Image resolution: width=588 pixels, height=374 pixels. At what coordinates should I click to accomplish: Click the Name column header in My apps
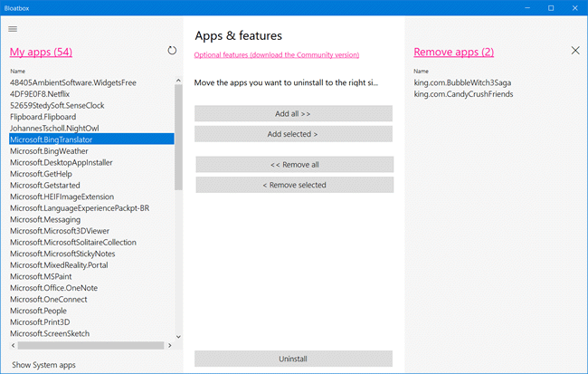point(17,71)
